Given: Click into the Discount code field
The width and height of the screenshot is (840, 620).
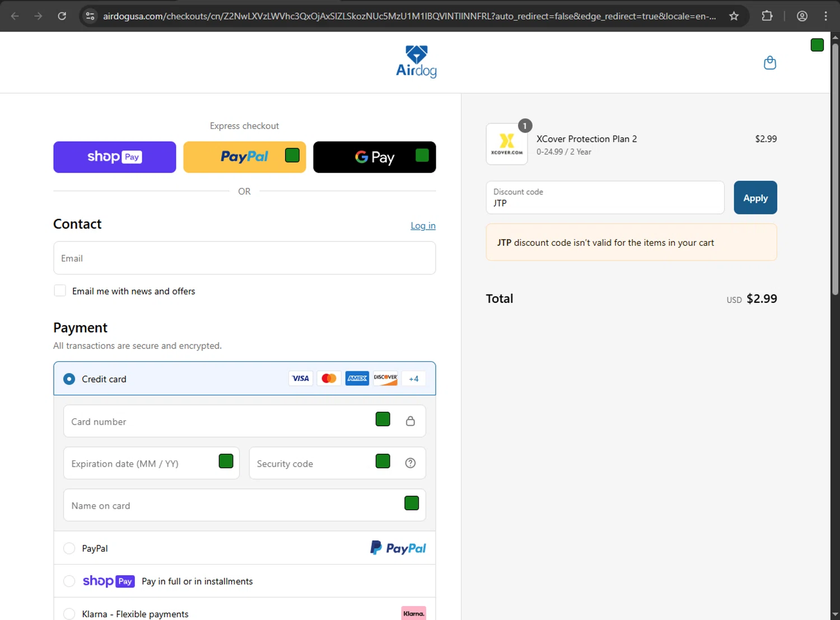Looking at the screenshot, I should 605,198.
